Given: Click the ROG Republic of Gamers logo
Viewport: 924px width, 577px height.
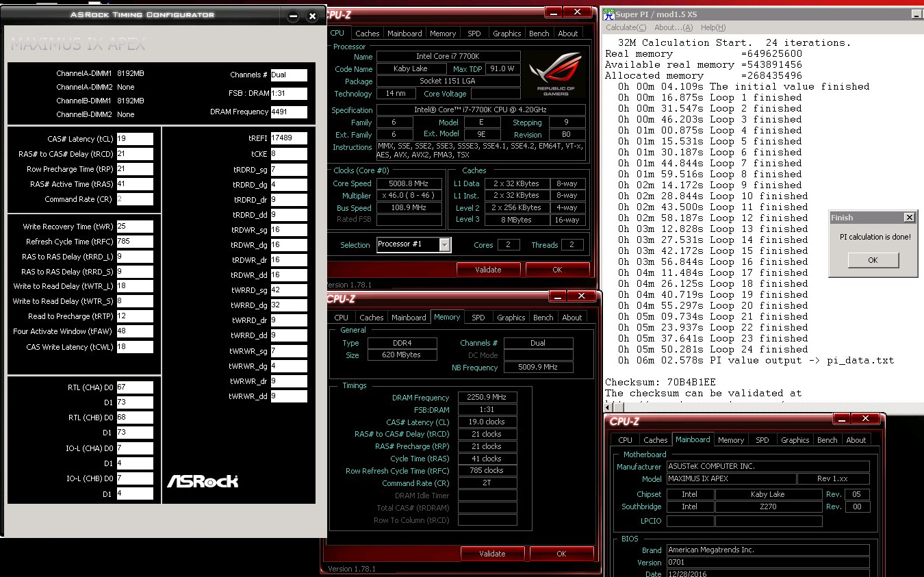Looking at the screenshot, I should pos(556,75).
